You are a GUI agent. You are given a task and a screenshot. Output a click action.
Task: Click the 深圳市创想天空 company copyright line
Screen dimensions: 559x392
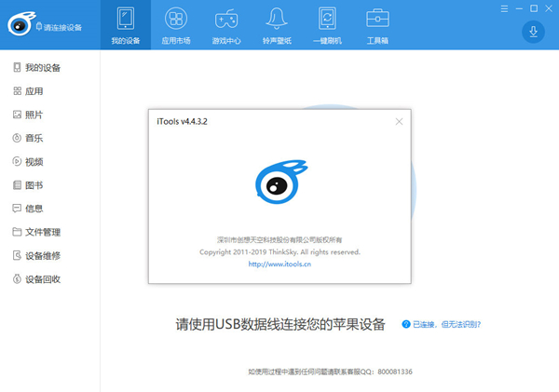pyautogui.click(x=279, y=240)
